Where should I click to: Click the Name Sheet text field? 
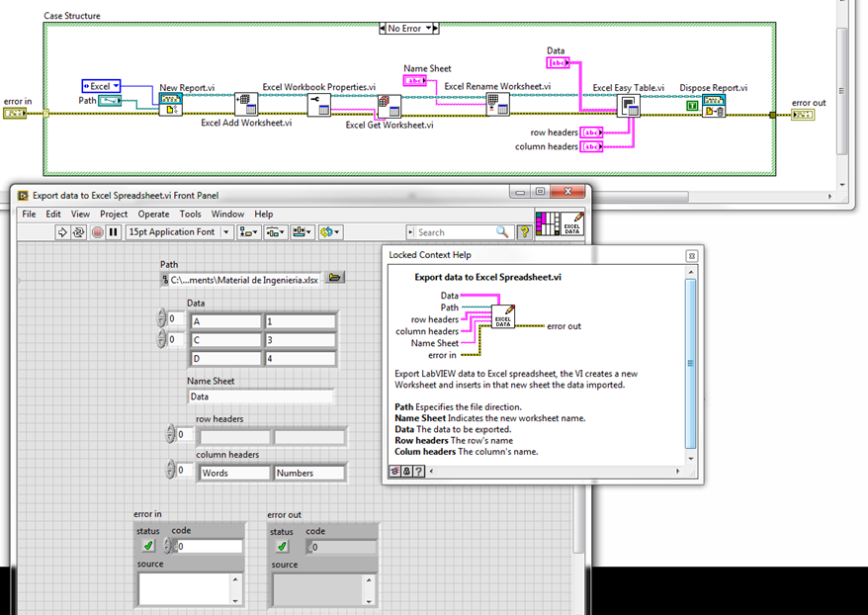[261, 396]
